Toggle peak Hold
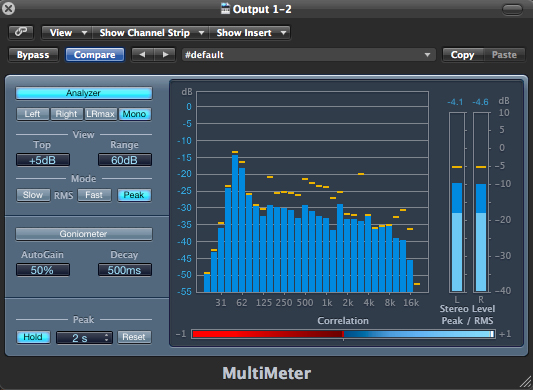This screenshot has width=533, height=390. (33, 337)
